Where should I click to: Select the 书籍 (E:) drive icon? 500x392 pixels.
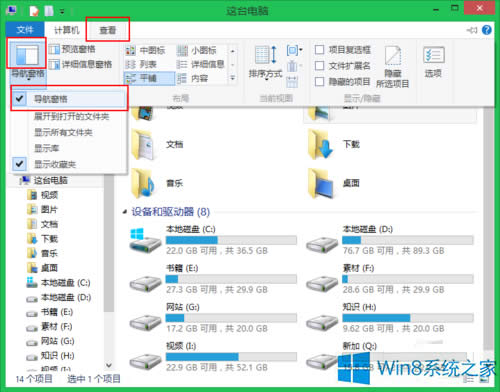click(145, 284)
